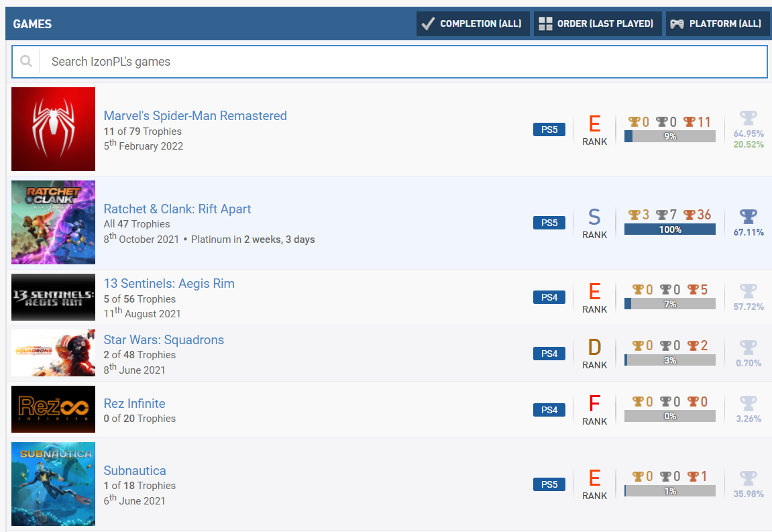The height and width of the screenshot is (532, 772).
Task: Click the platinum trophy icon on 13 Sentinels row
Action: pyautogui.click(x=749, y=291)
